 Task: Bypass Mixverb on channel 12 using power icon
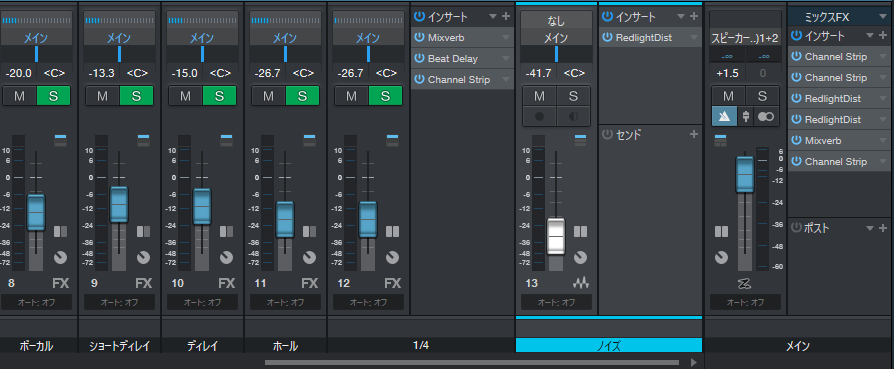point(419,38)
